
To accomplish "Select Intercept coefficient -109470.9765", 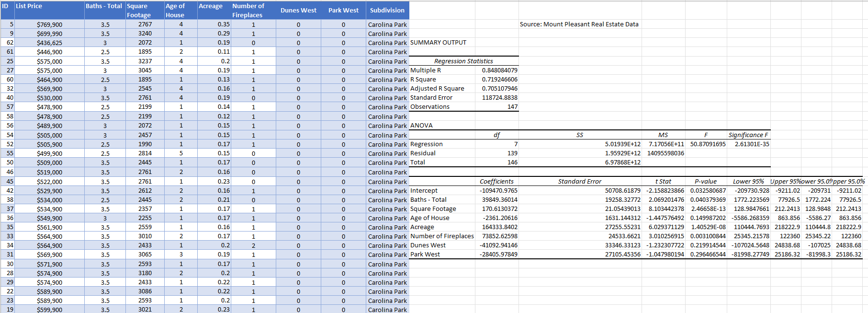I will [x=499, y=191].
